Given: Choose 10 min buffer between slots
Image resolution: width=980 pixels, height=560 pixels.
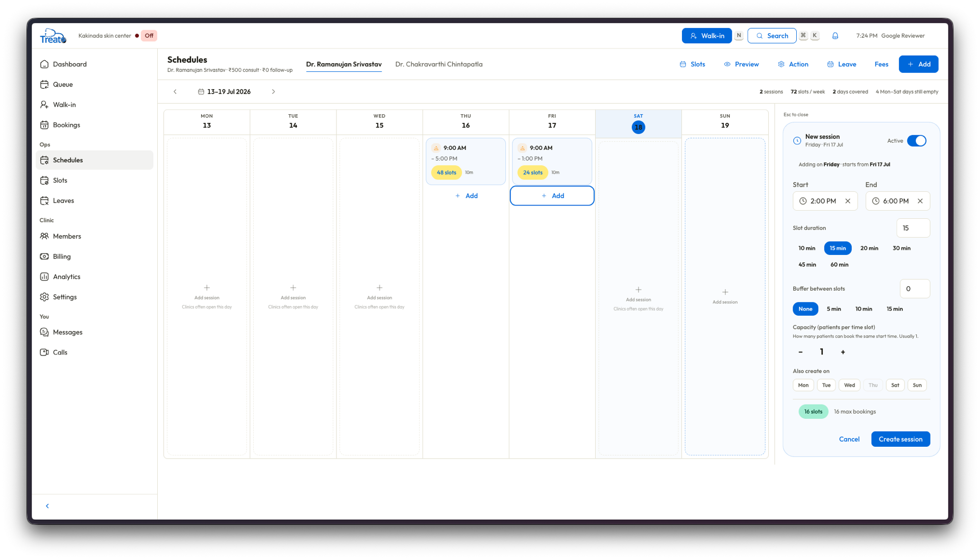Looking at the screenshot, I should pyautogui.click(x=864, y=309).
